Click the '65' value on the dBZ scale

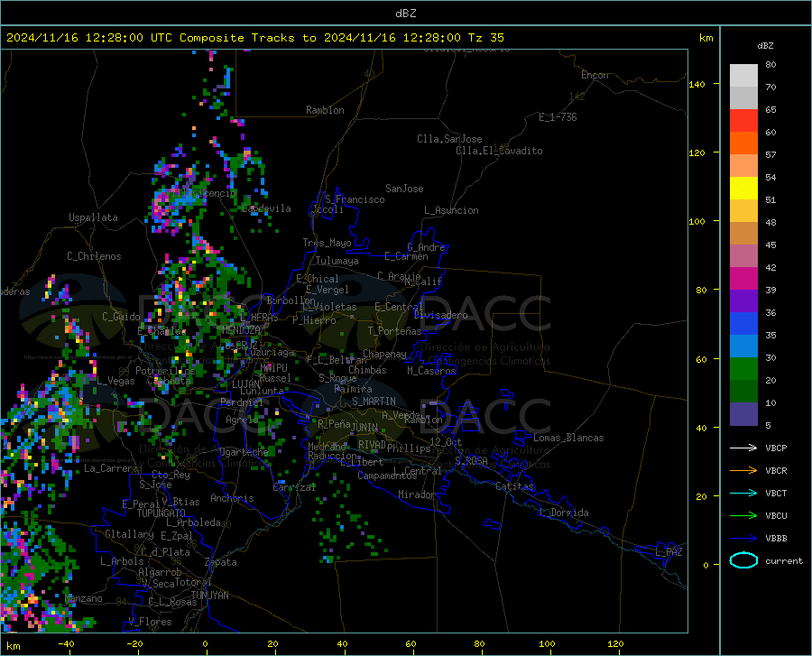point(770,110)
